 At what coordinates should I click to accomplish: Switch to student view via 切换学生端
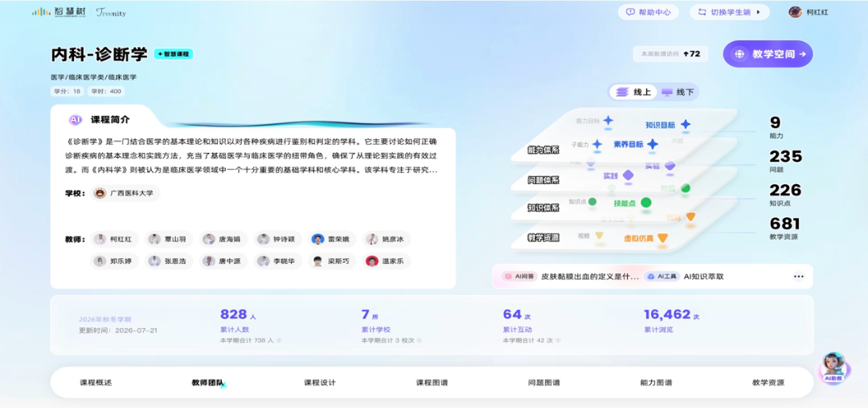(730, 12)
